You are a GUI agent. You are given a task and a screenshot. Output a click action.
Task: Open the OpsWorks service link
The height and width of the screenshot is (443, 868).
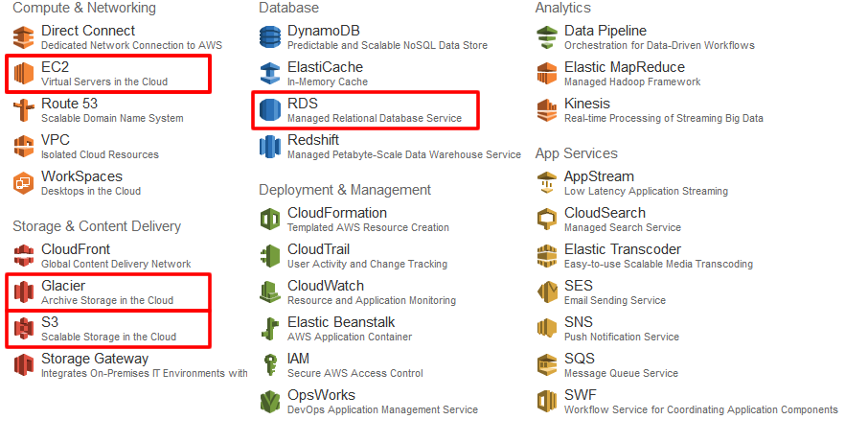tap(321, 395)
